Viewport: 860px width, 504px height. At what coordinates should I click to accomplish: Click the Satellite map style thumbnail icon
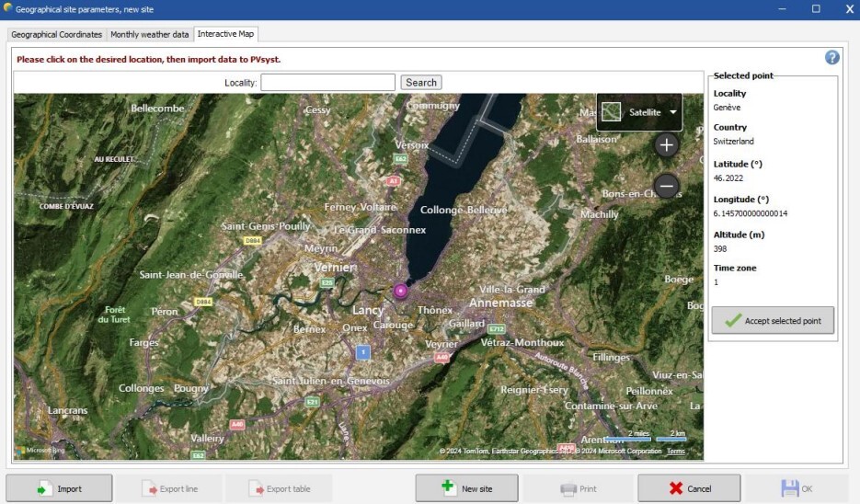click(x=613, y=112)
